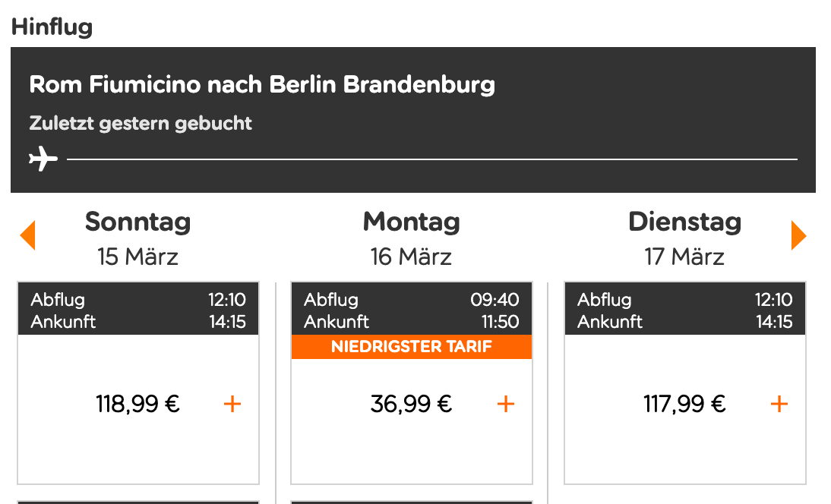This screenshot has width=831, height=504.
Task: Click the plus icon beside 118,99 €
Action: click(232, 404)
